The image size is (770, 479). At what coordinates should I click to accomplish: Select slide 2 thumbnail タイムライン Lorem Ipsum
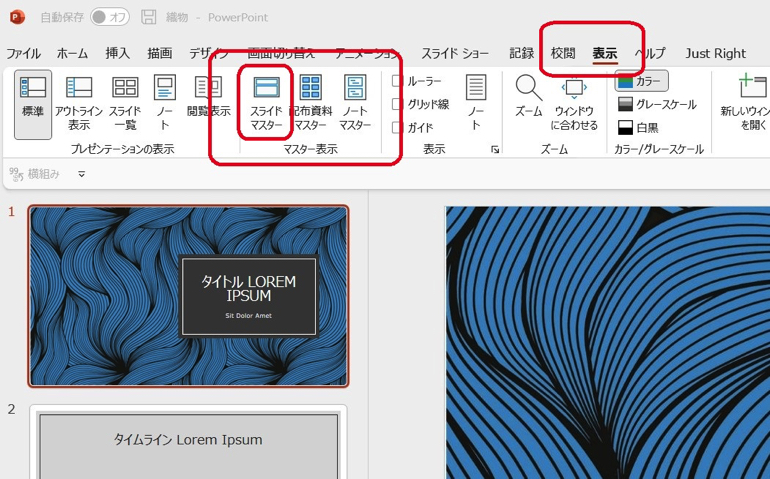[189, 442]
